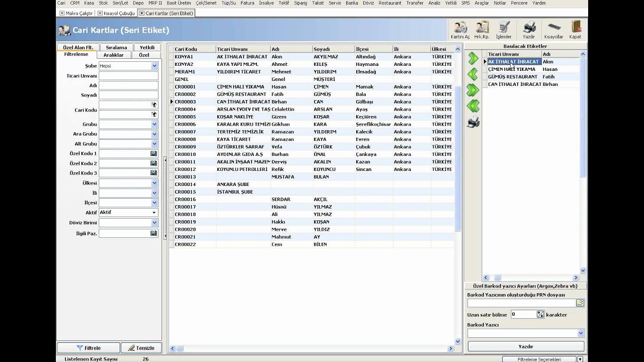Screen dimensions: 644x362
Task: Click the Uzun satır bölme calculator icon
Action: (x=540, y=314)
